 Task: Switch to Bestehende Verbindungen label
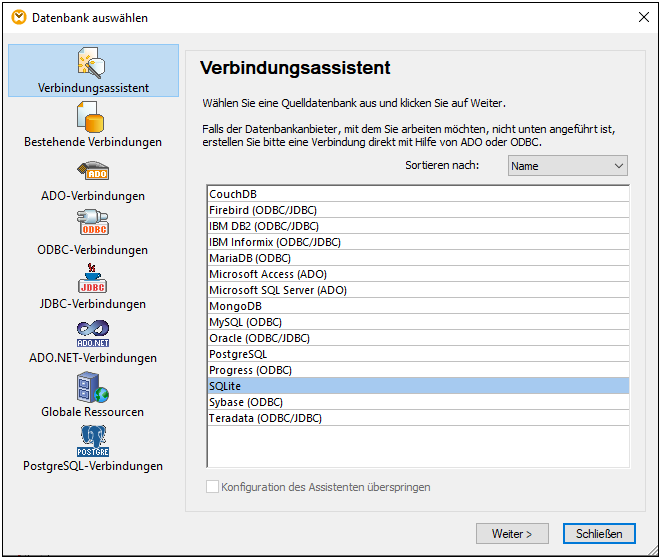tap(93, 142)
